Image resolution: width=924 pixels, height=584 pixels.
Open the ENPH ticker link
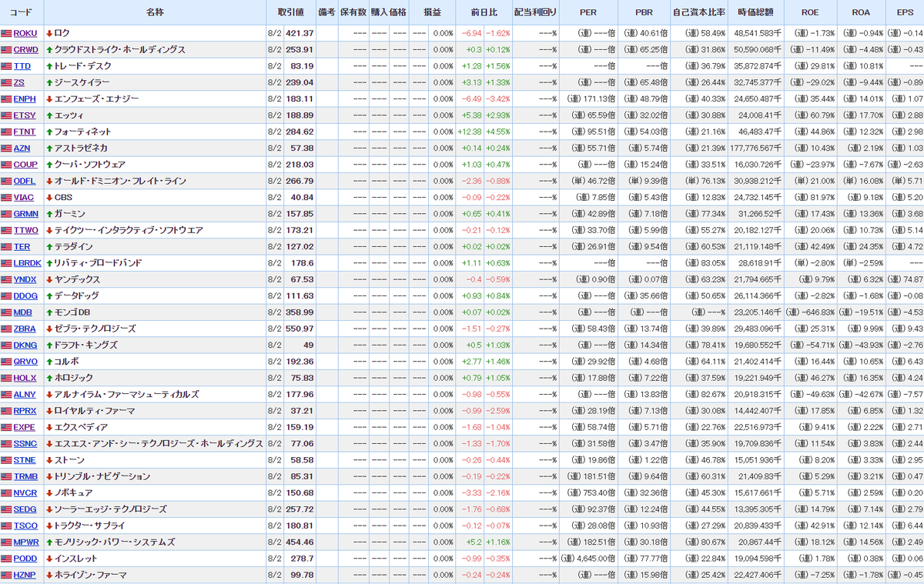click(x=25, y=99)
